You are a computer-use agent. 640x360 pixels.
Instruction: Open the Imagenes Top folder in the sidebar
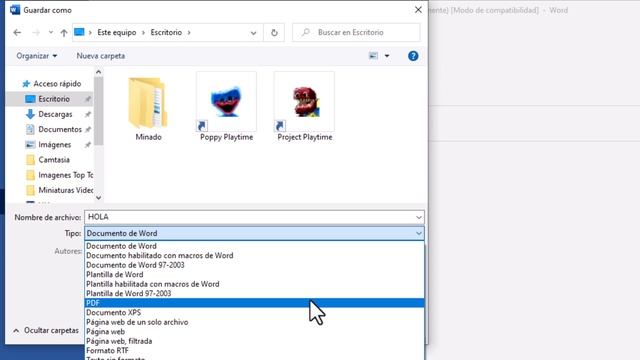60,175
